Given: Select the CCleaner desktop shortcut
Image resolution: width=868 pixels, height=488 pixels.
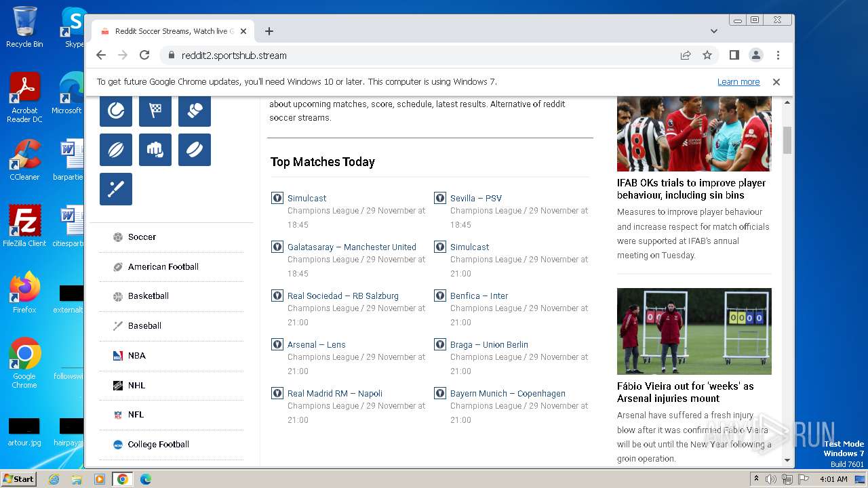Looking at the screenshot, I should (x=24, y=160).
